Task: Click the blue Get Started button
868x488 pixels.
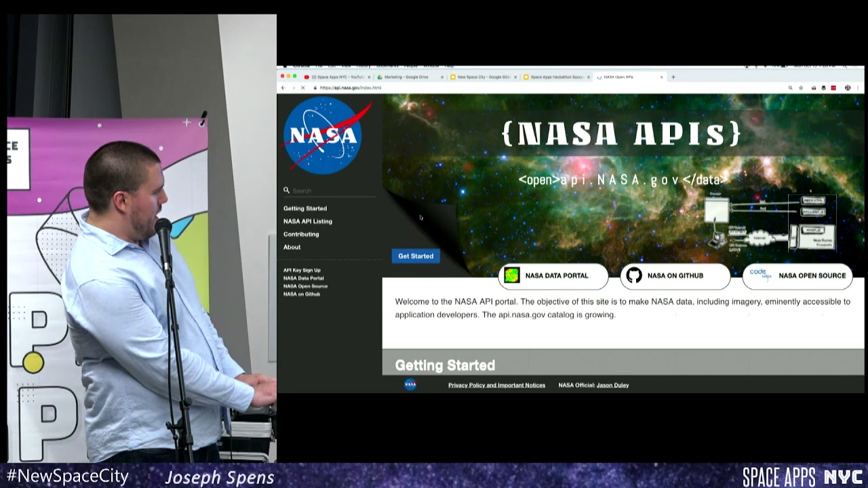Action: pyautogui.click(x=416, y=256)
